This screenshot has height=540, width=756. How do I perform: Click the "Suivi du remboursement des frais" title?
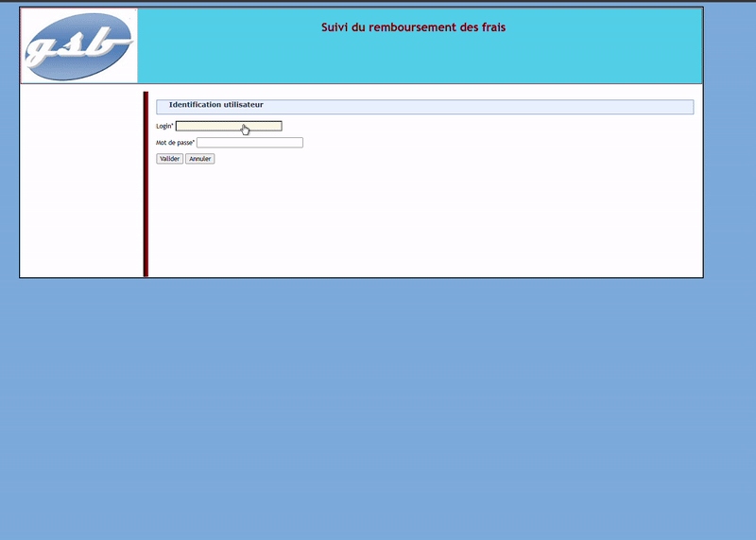click(413, 27)
